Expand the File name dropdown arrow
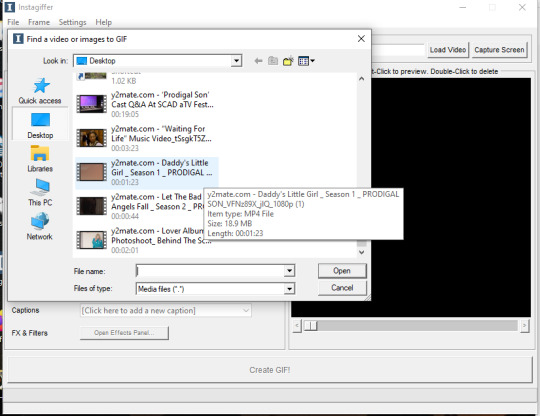This screenshot has width=540, height=416. point(289,271)
